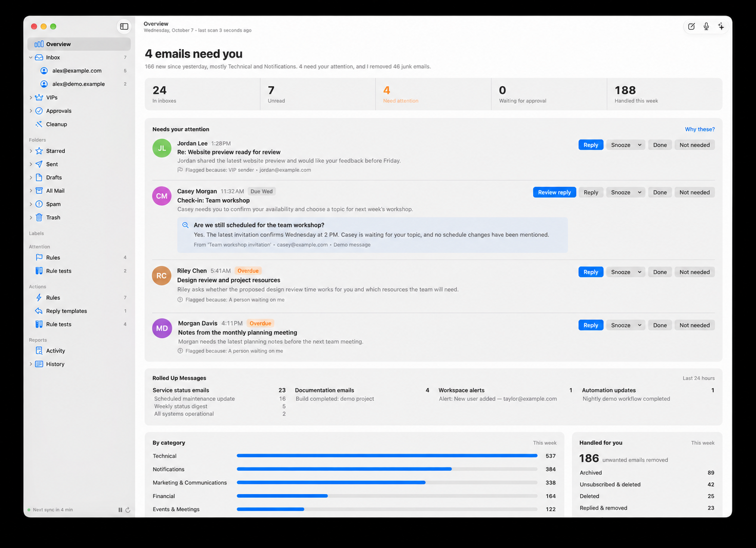Open Rule tests under Actions
The width and height of the screenshot is (756, 548).
(x=79, y=324)
